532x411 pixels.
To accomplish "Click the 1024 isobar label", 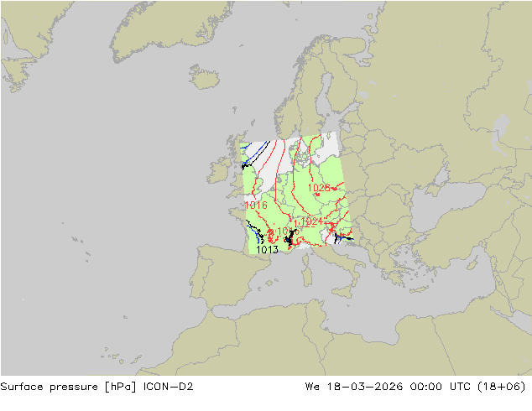I will click(311, 221).
